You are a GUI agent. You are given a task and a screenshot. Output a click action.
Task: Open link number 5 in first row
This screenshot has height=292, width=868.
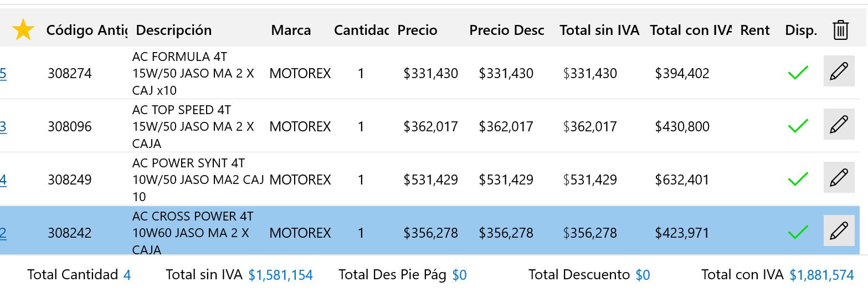pos(3,74)
